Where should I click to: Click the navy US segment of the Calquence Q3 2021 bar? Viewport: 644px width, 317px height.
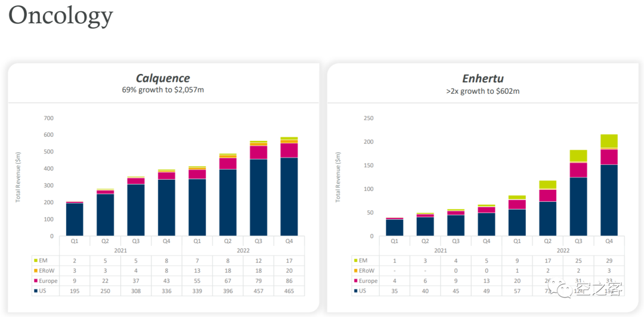[x=136, y=210]
